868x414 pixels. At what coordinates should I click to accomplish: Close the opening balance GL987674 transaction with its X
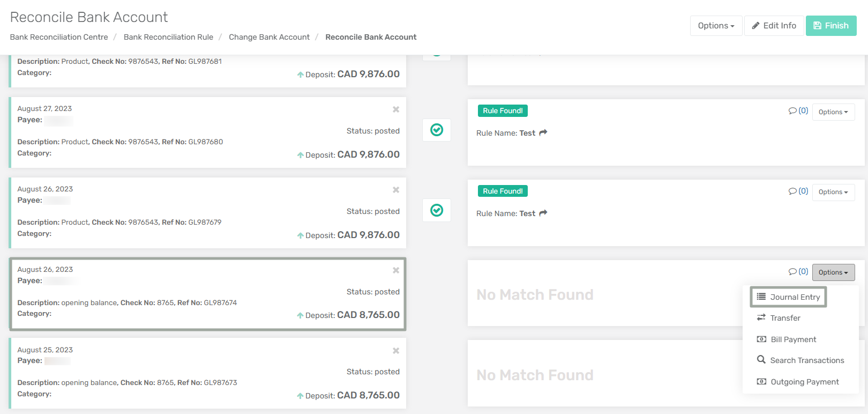tap(396, 270)
